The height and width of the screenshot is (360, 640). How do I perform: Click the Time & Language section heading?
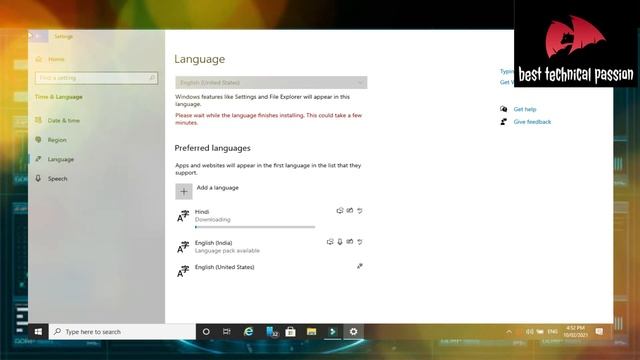59,97
